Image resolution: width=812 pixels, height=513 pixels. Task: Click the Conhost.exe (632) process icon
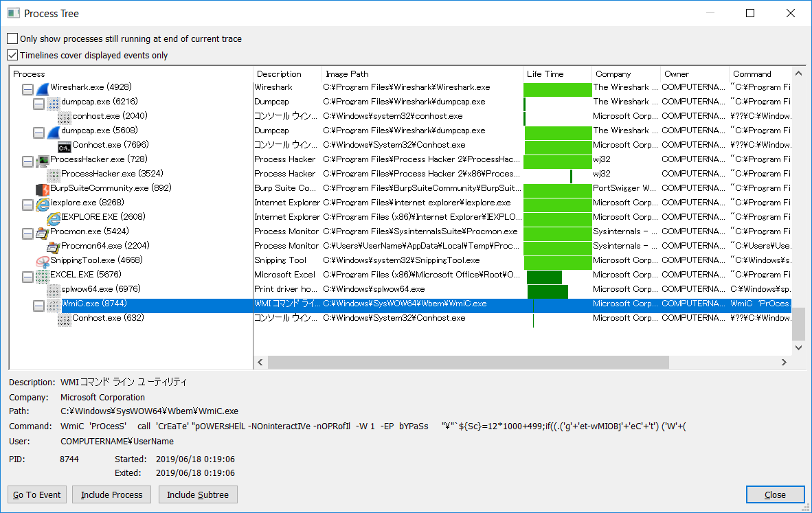(64, 320)
